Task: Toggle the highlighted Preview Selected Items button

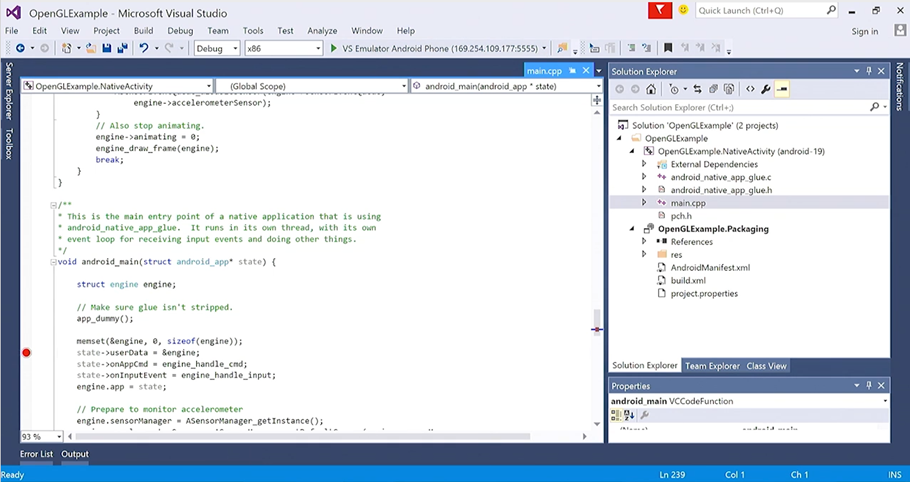Action: (x=782, y=89)
